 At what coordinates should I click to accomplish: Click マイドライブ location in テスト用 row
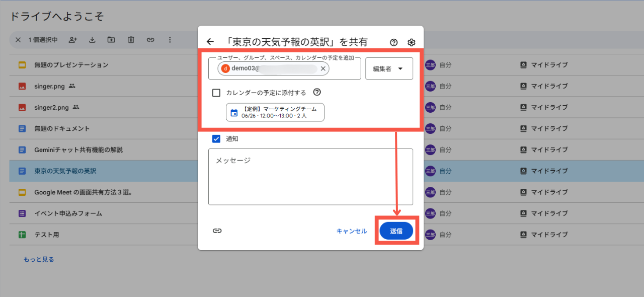tap(549, 235)
